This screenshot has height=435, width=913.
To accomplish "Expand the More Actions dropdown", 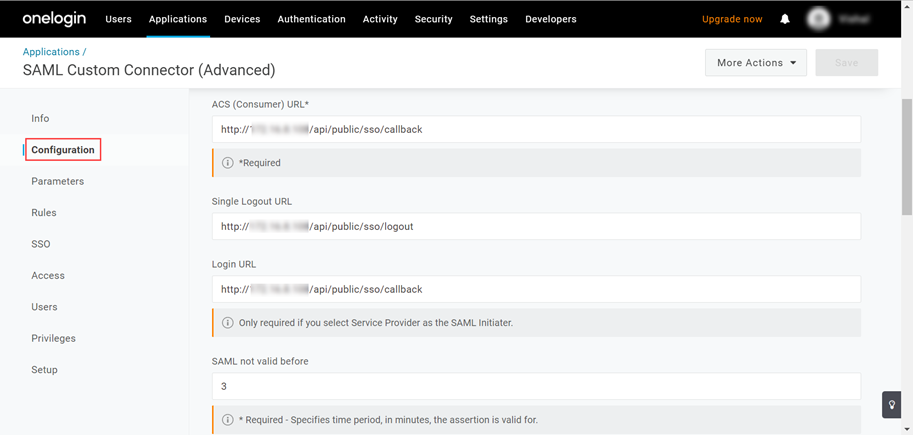I will click(x=756, y=63).
